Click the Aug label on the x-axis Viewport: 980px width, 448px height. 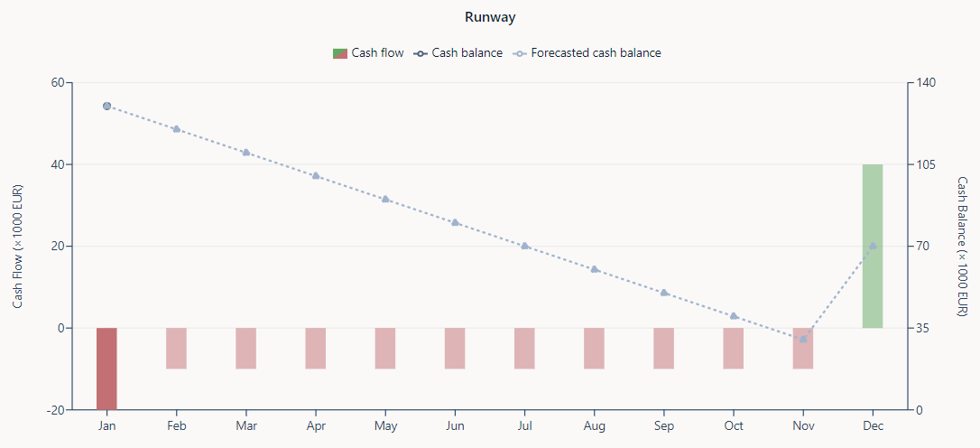coord(594,425)
